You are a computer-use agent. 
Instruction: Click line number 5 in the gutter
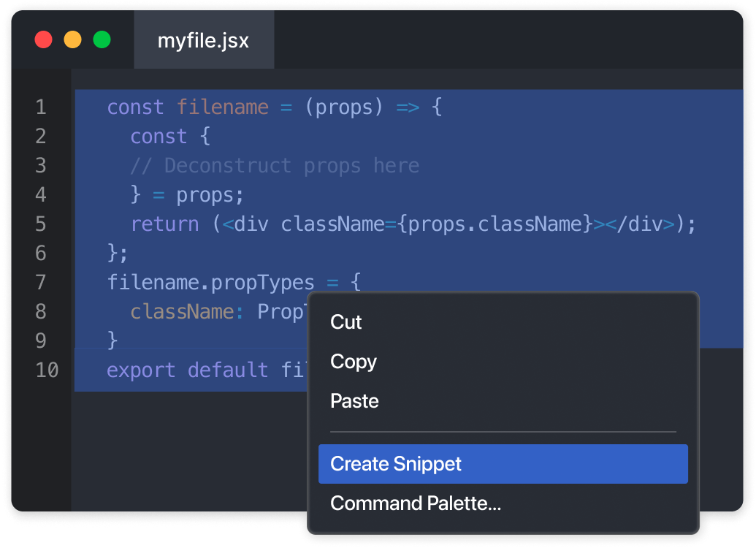[x=40, y=224]
